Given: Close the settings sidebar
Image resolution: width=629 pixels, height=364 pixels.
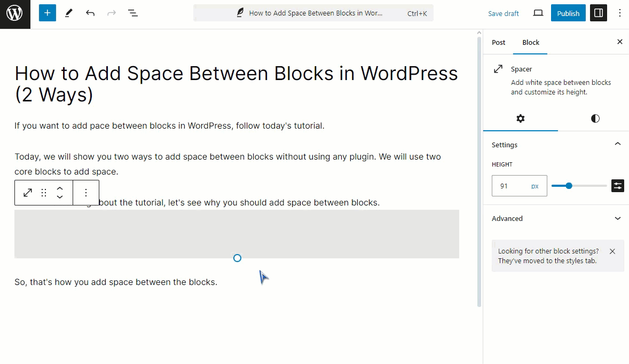Looking at the screenshot, I should (619, 42).
